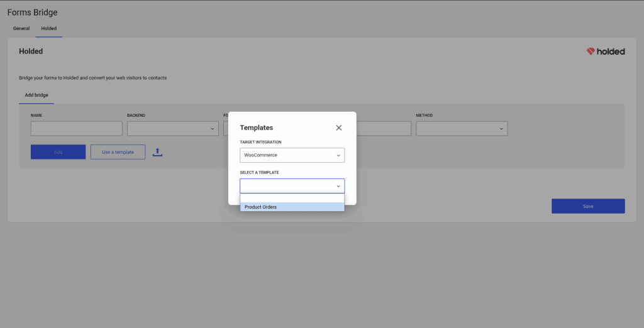Image resolution: width=644 pixels, height=328 pixels.
Task: Select the blank template option
Action: (x=292, y=199)
